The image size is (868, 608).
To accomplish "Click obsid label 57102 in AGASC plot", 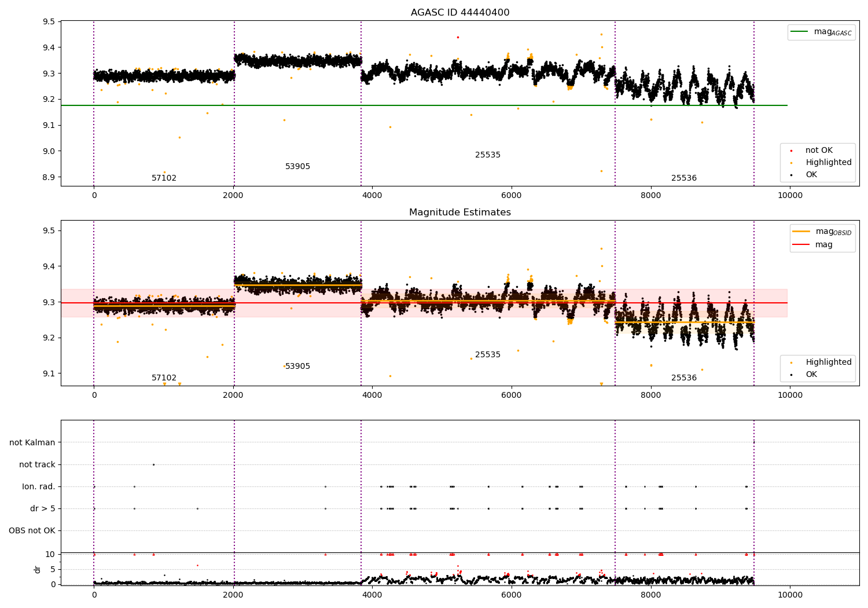I will tap(164, 178).
